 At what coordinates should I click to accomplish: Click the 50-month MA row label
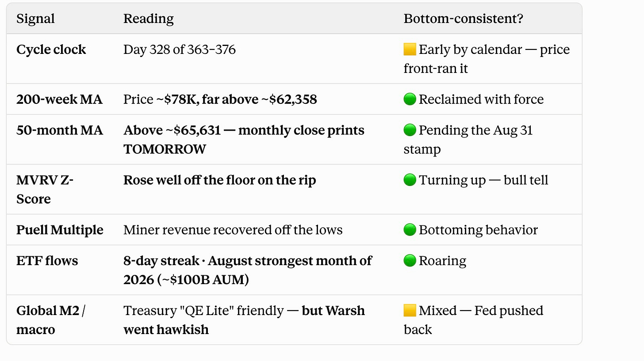coord(60,130)
